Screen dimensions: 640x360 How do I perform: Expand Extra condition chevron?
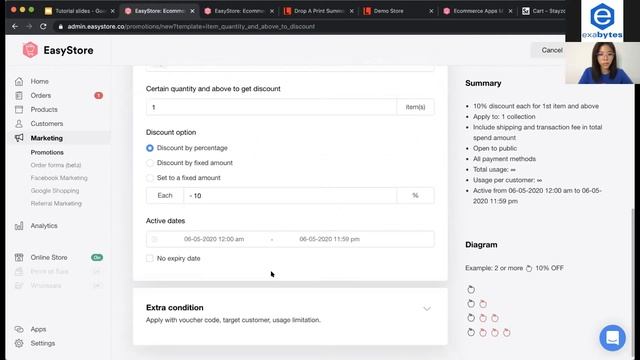tap(427, 309)
